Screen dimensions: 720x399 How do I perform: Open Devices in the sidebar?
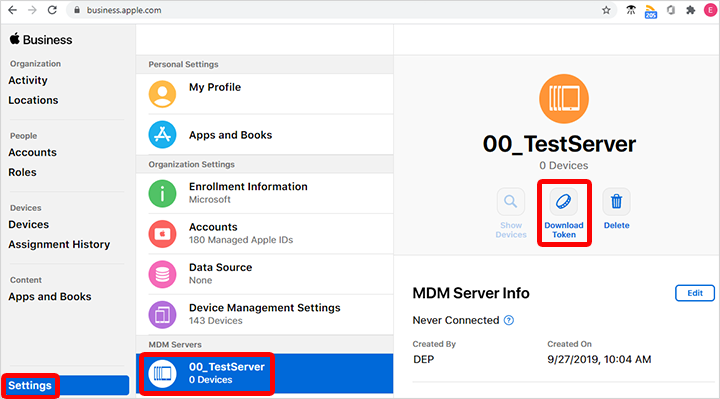point(28,225)
